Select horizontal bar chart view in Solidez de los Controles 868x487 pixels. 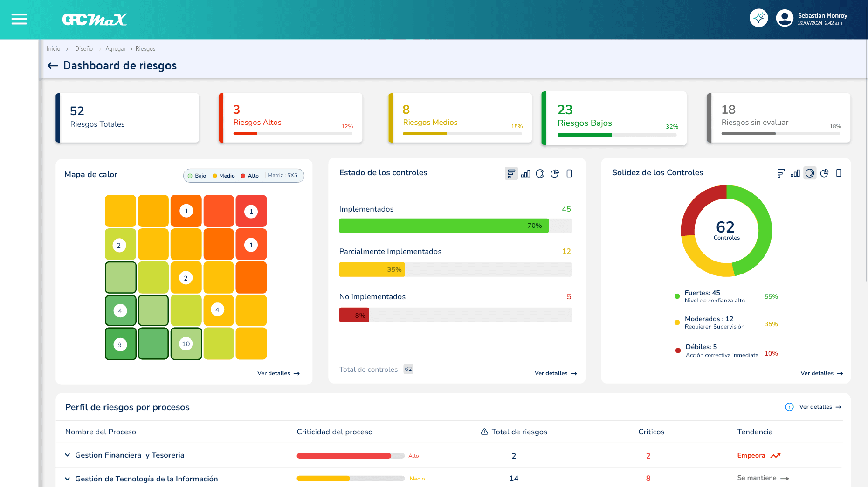(781, 173)
